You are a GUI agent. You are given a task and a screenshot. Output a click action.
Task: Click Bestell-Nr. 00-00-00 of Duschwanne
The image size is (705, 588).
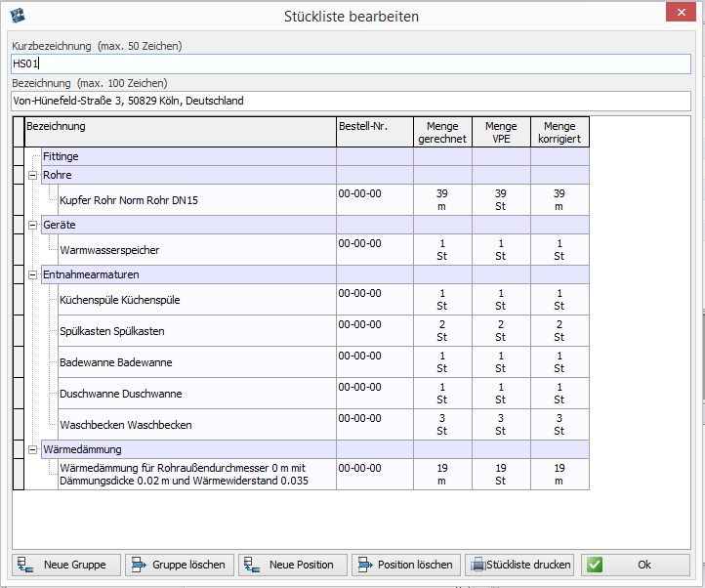tap(359, 388)
